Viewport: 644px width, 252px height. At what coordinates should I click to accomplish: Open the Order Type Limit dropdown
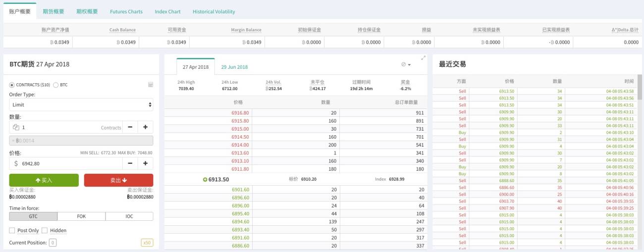[81, 104]
